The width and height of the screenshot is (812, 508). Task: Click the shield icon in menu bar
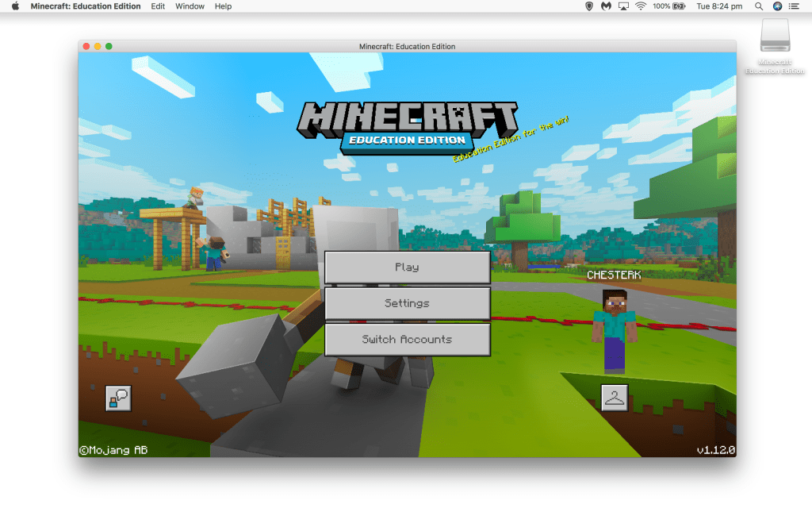point(588,6)
